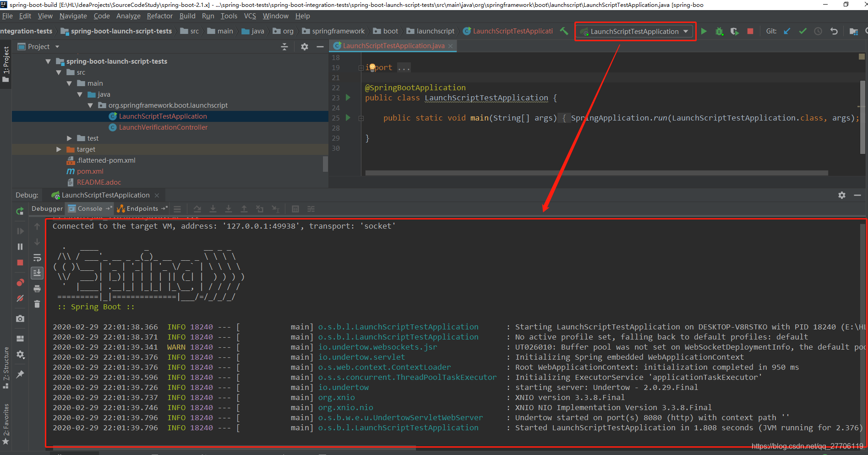
Task: Clear the console with the trash icon
Action: 37,304
